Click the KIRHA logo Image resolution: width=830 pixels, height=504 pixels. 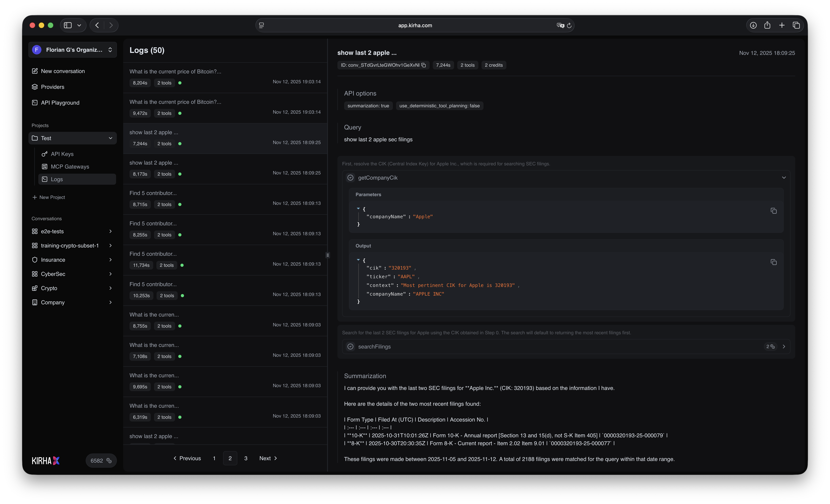click(x=45, y=460)
